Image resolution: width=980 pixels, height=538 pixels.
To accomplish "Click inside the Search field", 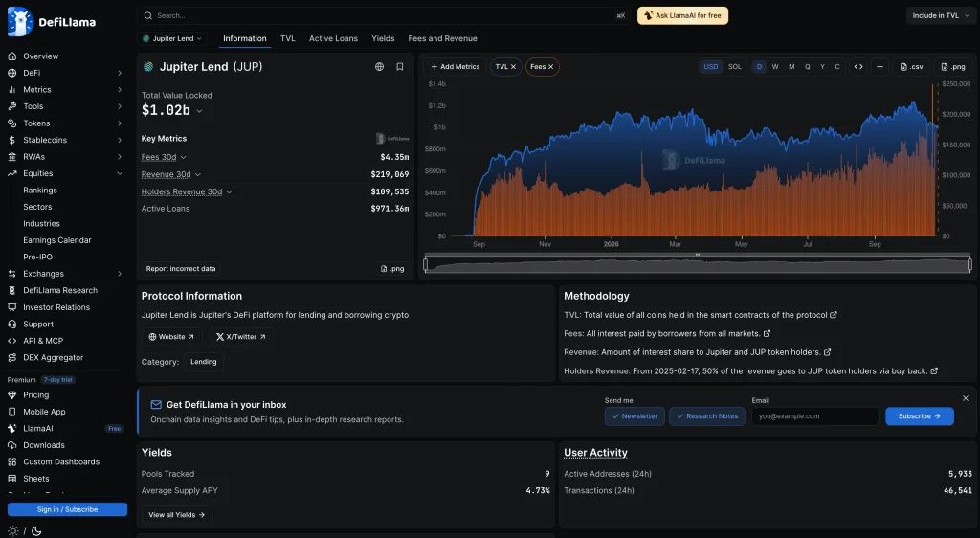I will pos(383,15).
